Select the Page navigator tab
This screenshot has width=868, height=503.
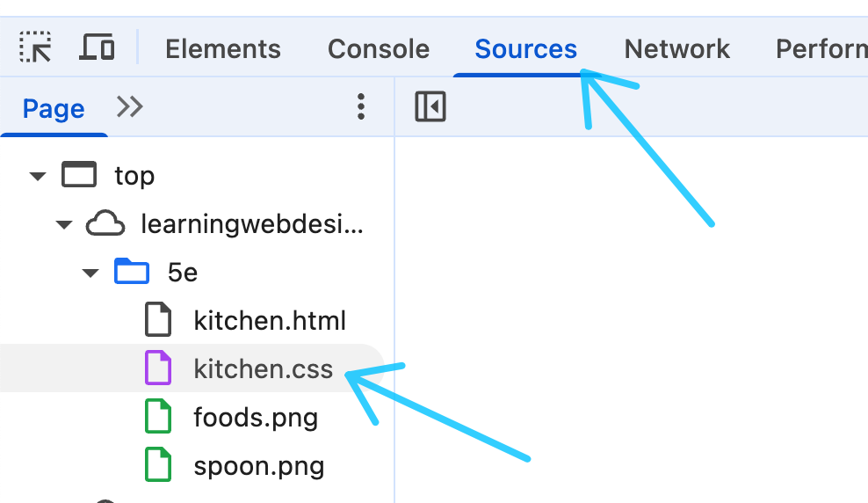(54, 108)
